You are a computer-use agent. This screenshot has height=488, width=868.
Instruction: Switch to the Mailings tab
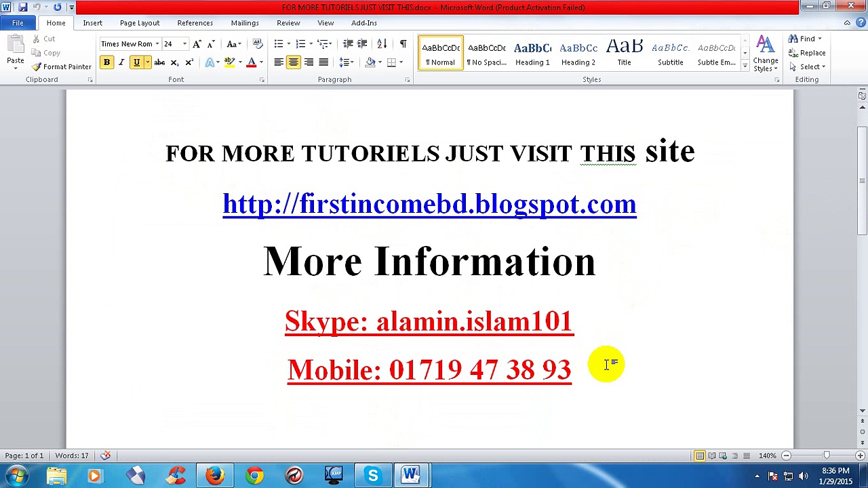click(245, 23)
